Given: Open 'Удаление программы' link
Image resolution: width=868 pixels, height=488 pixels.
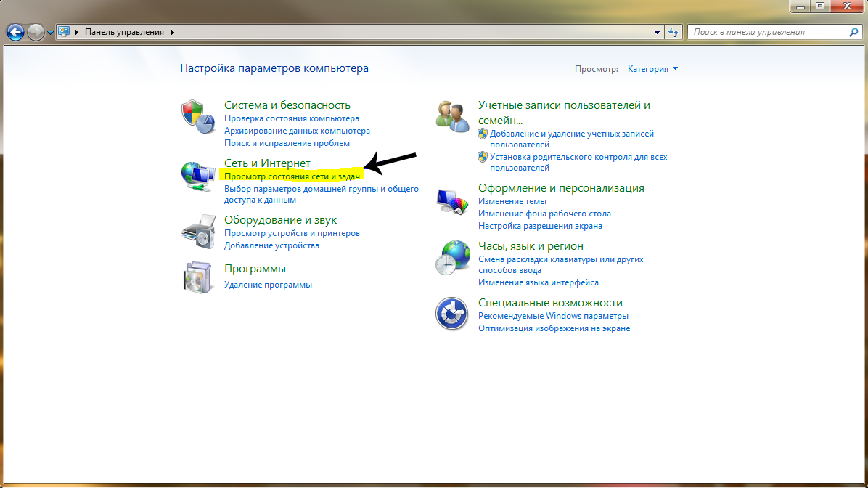Looking at the screenshot, I should pyautogui.click(x=268, y=285).
